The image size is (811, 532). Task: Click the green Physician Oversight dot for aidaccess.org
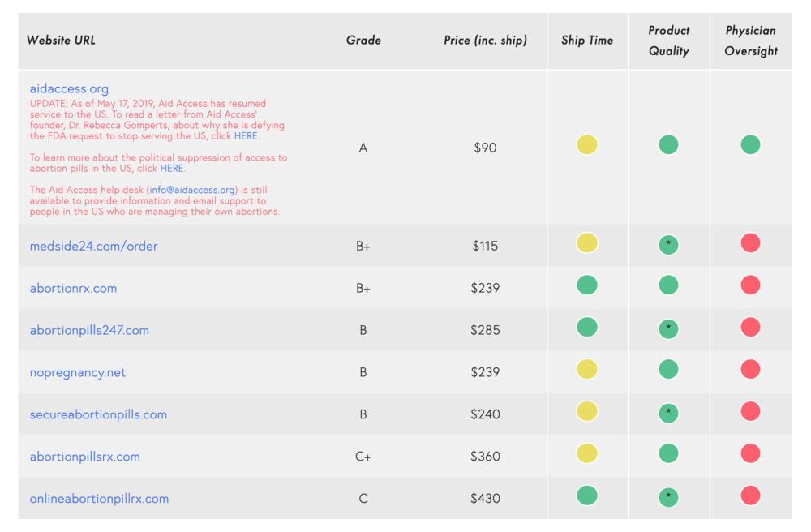[750, 145]
